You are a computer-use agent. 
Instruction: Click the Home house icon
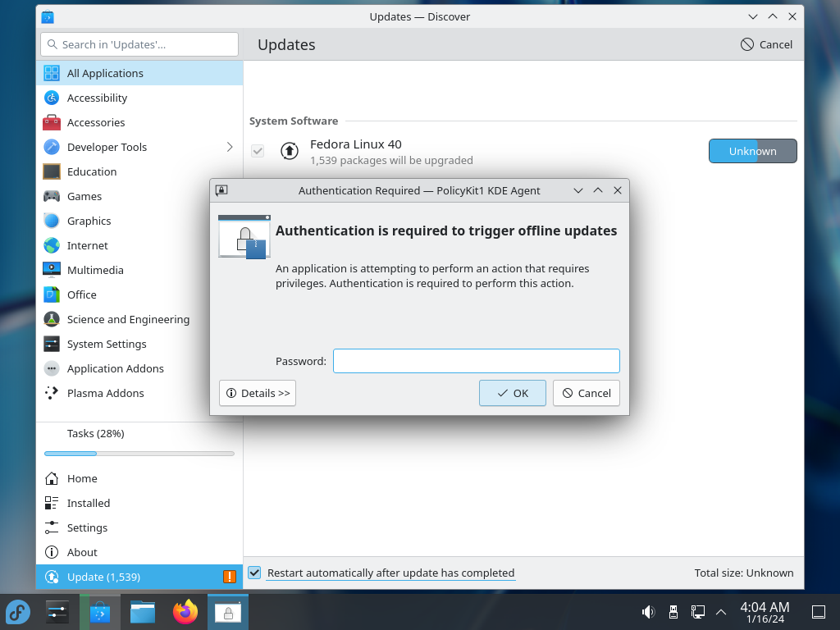[52, 478]
